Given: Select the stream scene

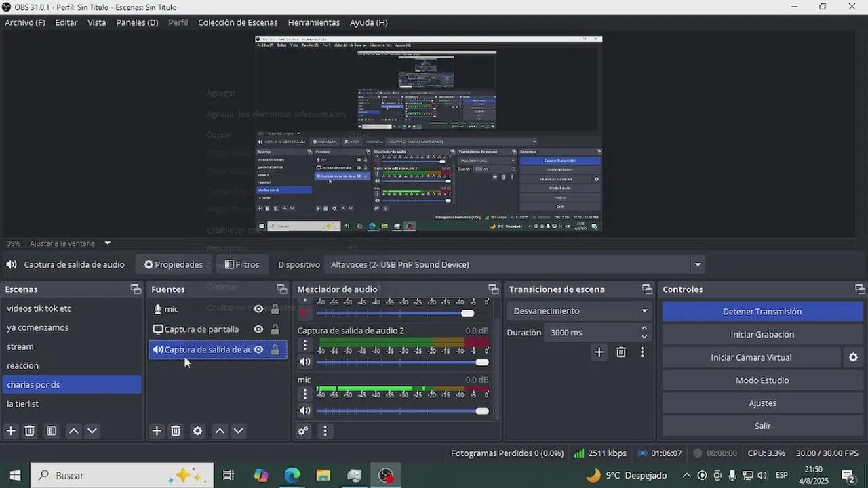Looking at the screenshot, I should click(x=71, y=346).
